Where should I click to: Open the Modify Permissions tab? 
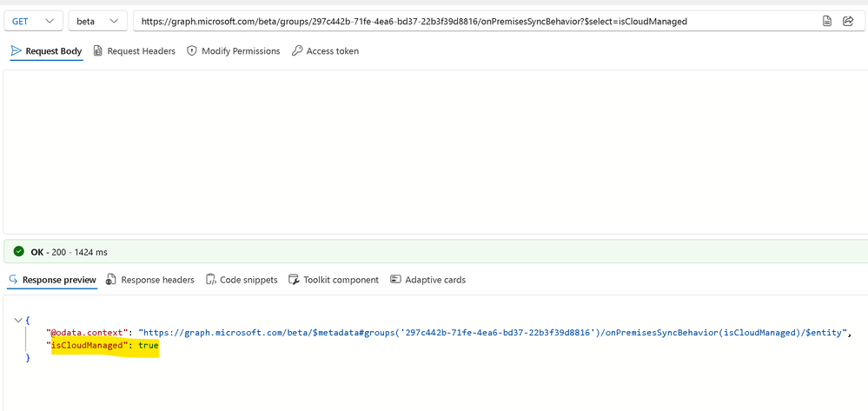point(234,51)
